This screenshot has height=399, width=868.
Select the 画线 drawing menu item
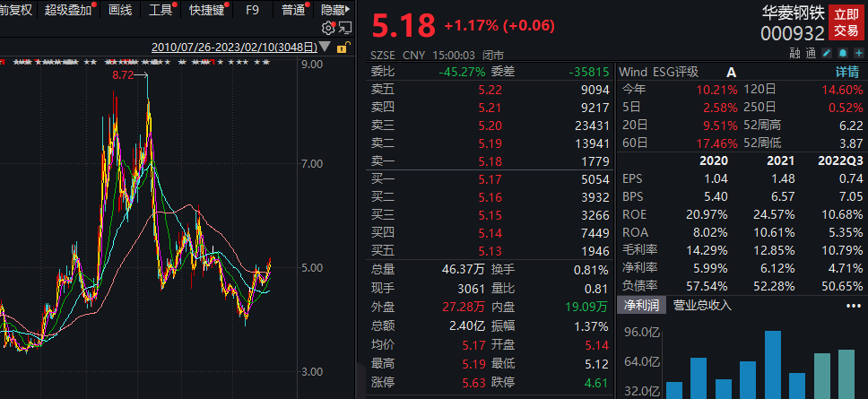click(118, 10)
